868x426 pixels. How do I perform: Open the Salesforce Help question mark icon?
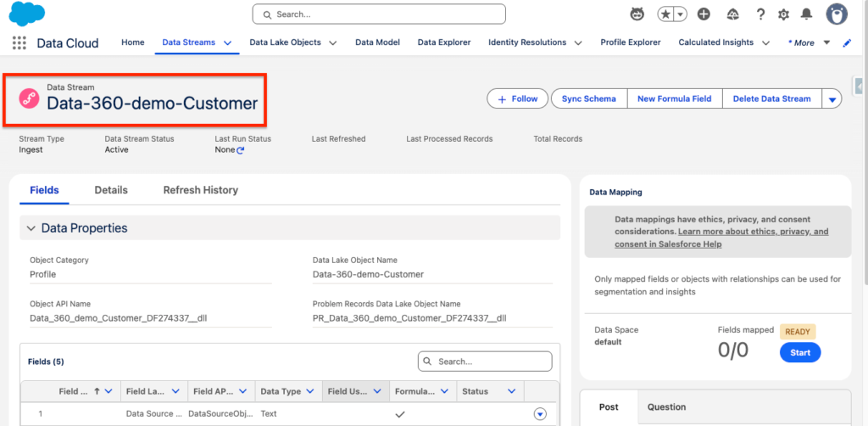[760, 14]
